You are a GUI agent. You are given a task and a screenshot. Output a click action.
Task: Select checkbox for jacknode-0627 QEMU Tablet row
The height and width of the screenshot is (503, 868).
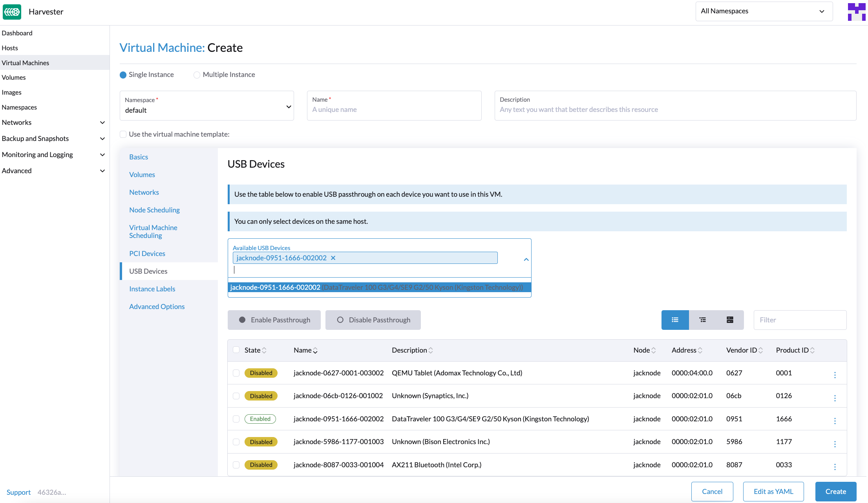[x=236, y=373]
